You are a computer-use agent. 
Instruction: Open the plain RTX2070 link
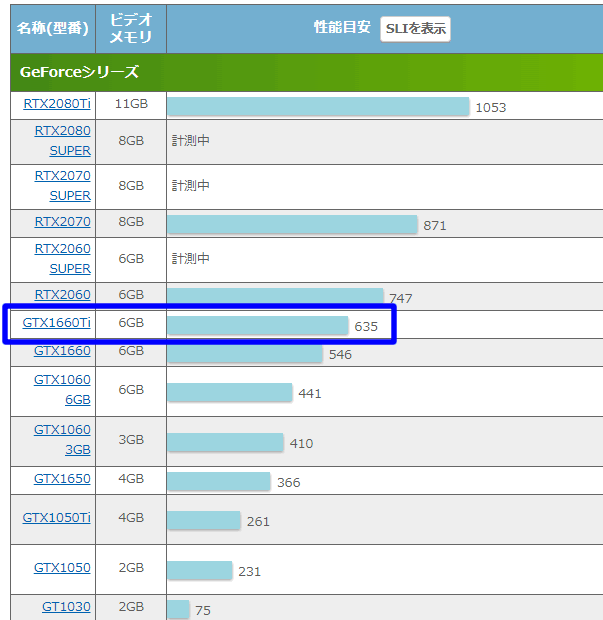pos(62,222)
